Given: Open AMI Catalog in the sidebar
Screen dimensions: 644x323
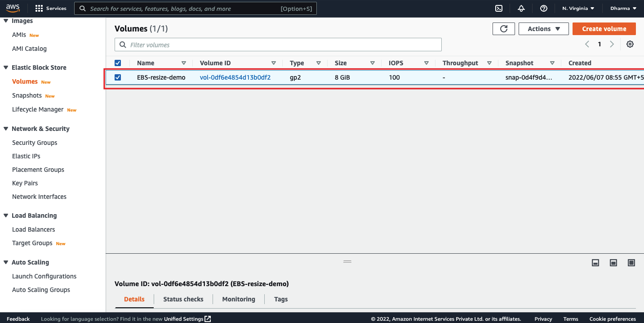Looking at the screenshot, I should coord(29,49).
